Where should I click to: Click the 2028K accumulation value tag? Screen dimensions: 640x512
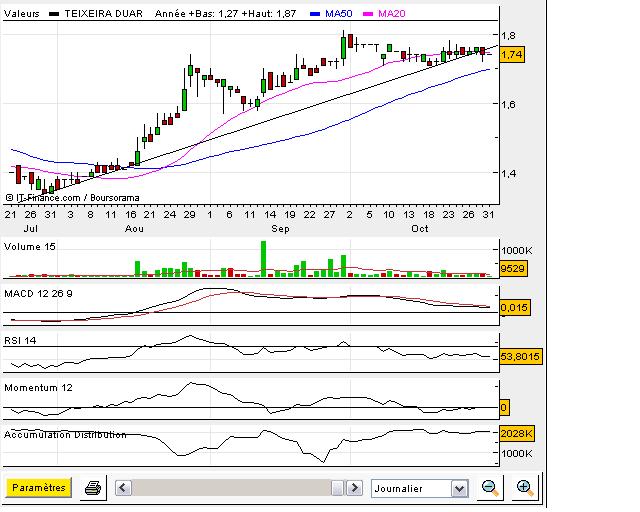click(x=516, y=434)
